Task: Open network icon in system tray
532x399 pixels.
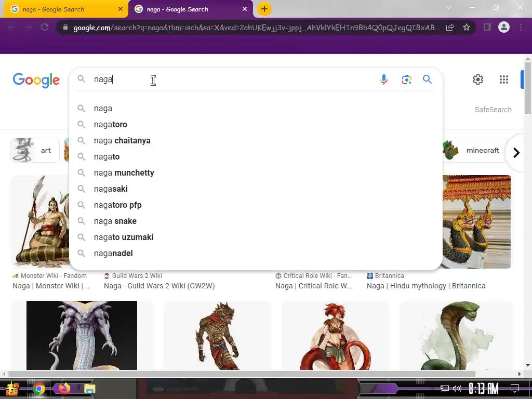Action: (x=444, y=389)
